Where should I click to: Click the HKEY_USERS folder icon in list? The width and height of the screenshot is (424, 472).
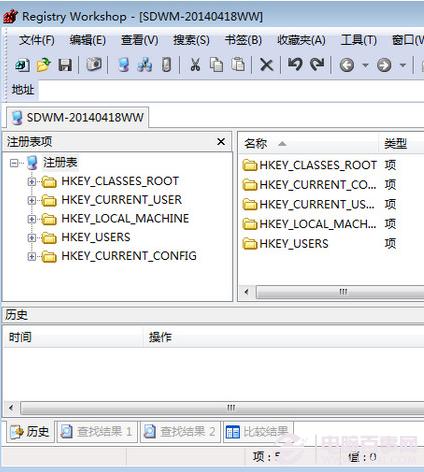(x=250, y=244)
